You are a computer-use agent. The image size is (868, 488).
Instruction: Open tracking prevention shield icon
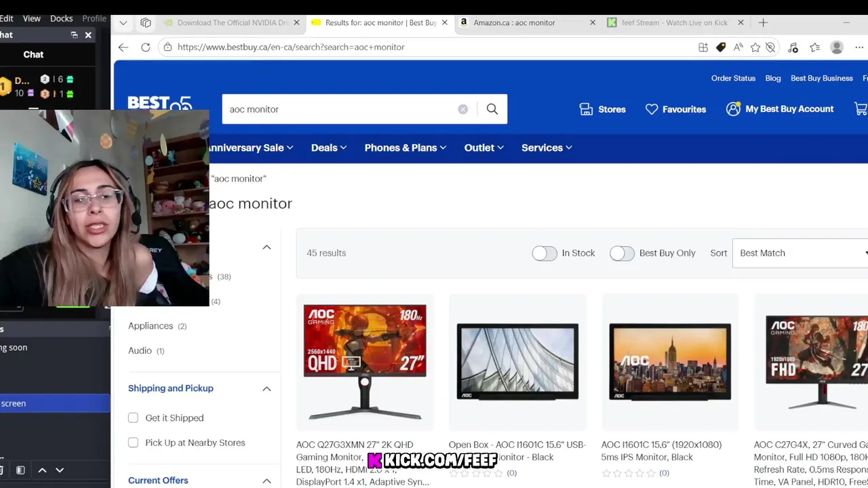click(771, 47)
